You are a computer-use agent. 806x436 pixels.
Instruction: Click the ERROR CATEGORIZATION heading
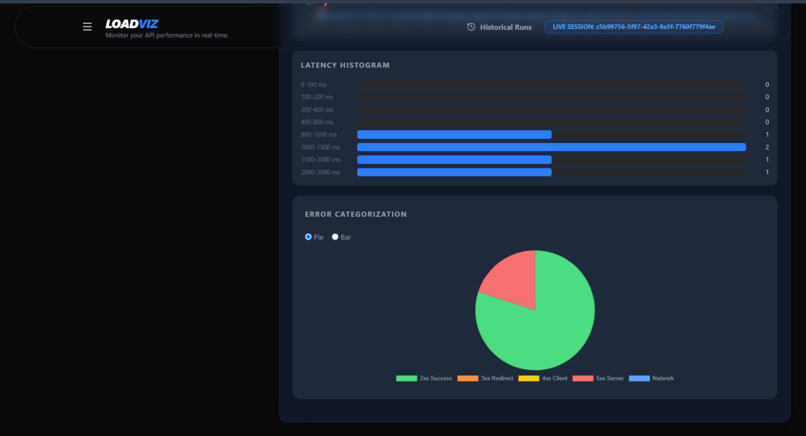[356, 214]
